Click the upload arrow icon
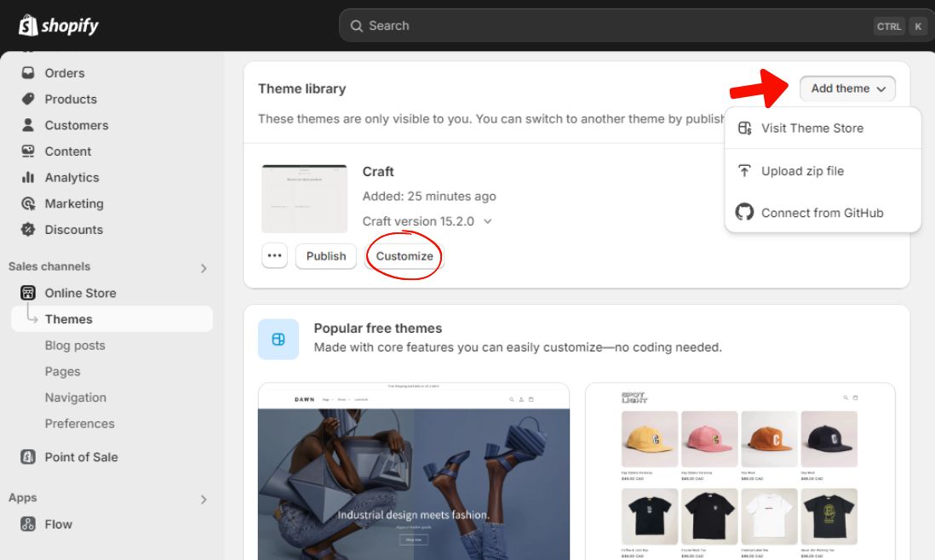The width and height of the screenshot is (935, 560). (x=744, y=171)
